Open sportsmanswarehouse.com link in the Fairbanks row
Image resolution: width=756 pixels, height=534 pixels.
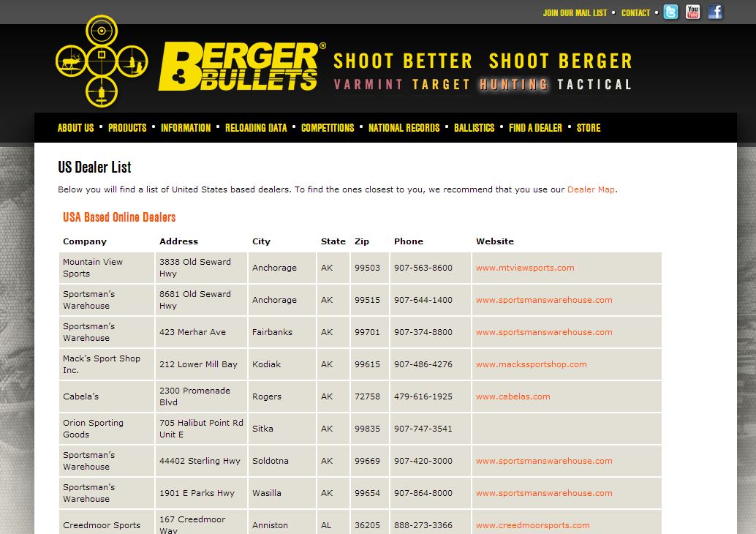click(544, 332)
